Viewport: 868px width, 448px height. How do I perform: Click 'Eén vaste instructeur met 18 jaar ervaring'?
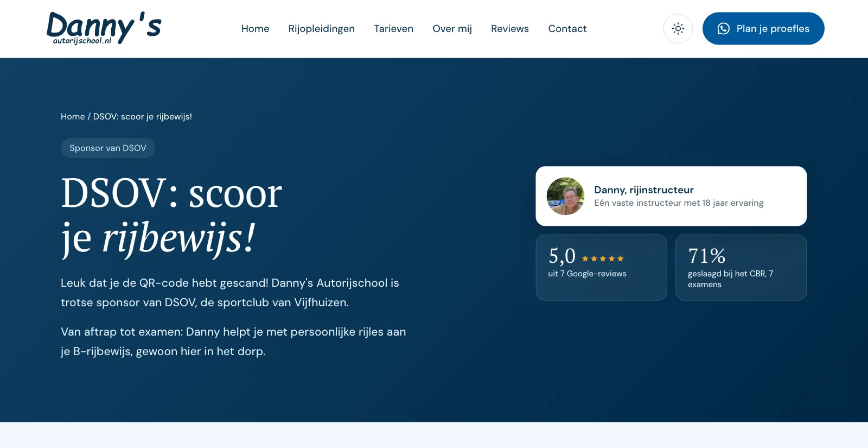coord(679,203)
